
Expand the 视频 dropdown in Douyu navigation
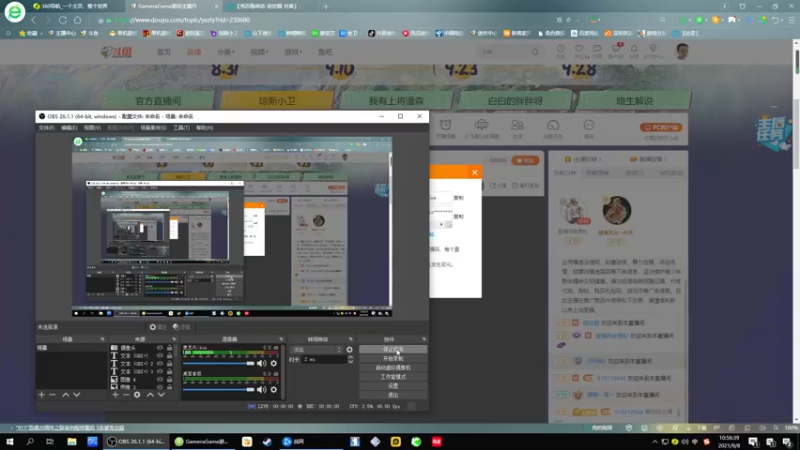[x=259, y=52]
